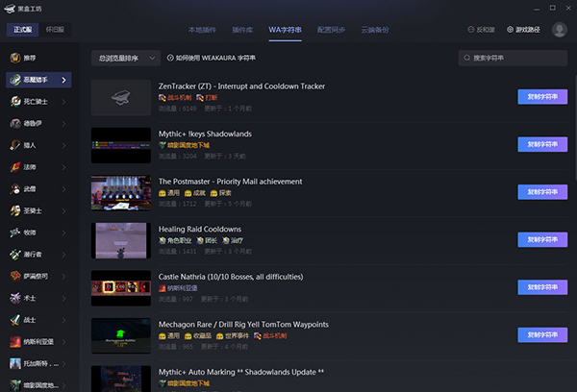Select the 恶魔猎手 class icon in sidebar
This screenshot has height=392, width=577.
pyautogui.click(x=14, y=80)
